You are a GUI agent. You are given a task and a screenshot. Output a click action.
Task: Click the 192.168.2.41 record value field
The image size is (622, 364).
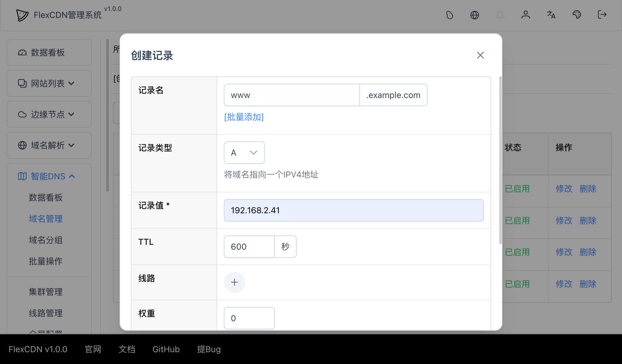pyautogui.click(x=353, y=210)
